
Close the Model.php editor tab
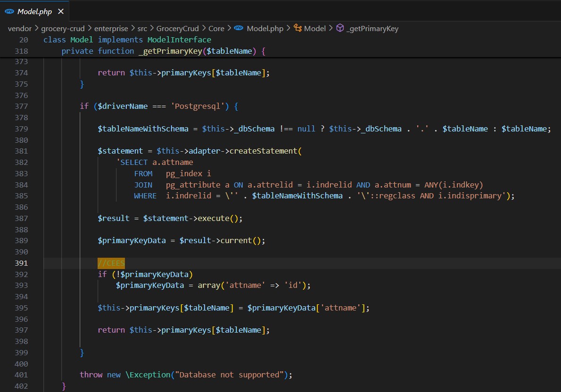pos(61,11)
